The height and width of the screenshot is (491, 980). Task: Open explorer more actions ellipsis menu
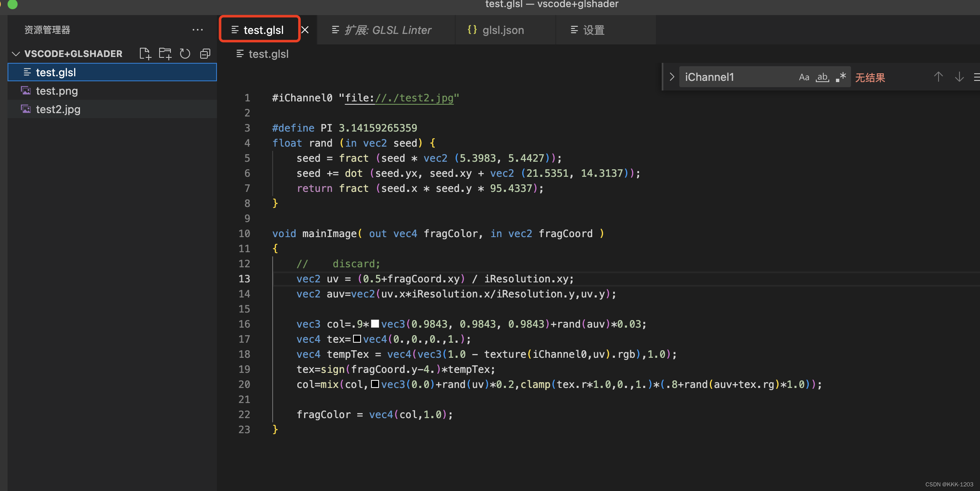[x=197, y=30]
